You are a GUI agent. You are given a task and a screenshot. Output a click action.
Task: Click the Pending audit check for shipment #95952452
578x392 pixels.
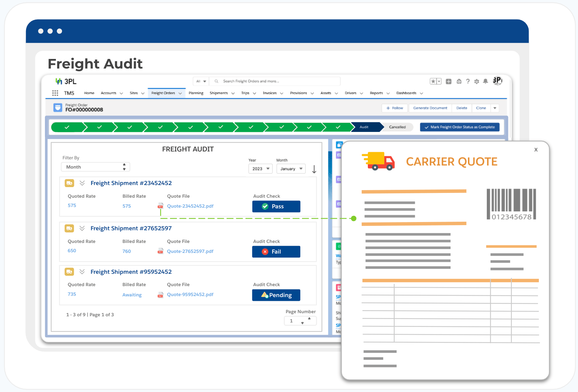276,295
